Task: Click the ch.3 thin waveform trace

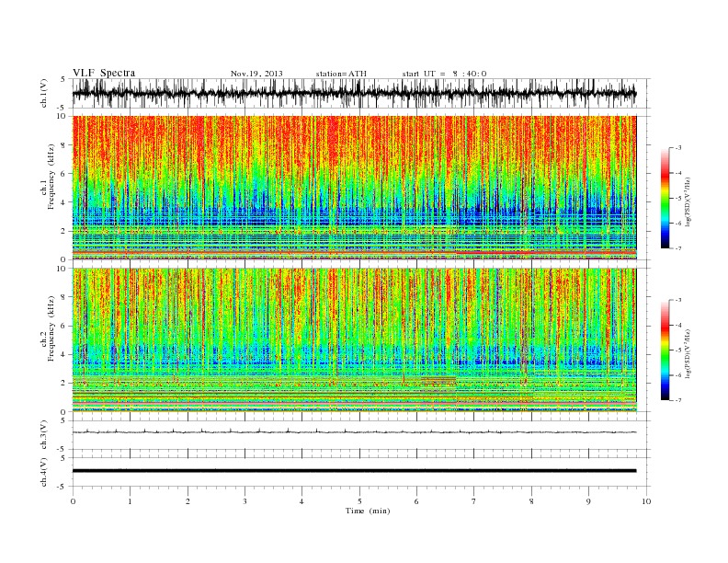Action: [354, 432]
